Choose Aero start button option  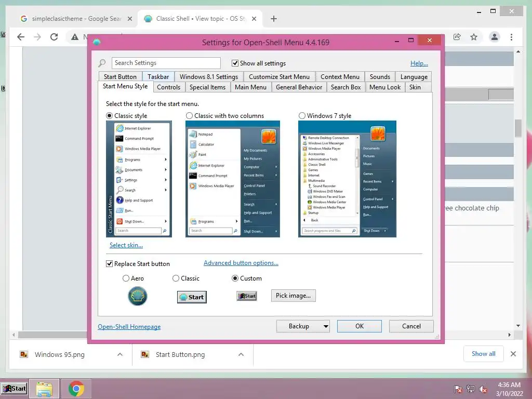tap(126, 278)
